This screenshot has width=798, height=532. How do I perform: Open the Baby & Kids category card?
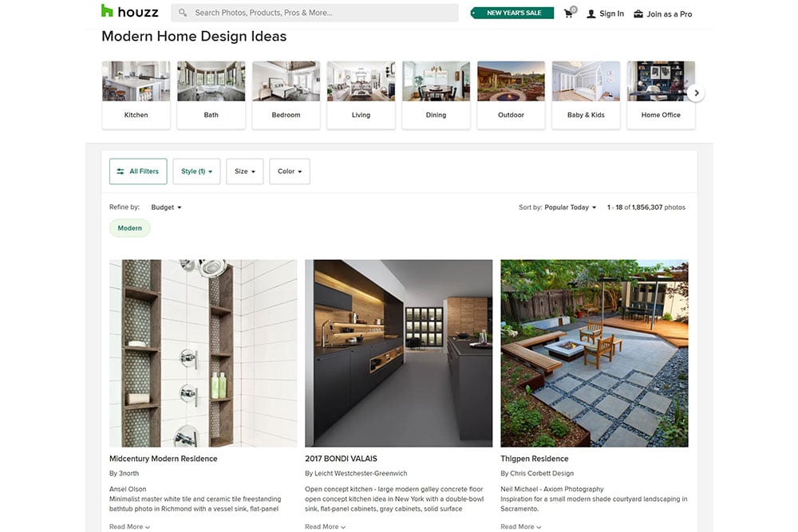(x=586, y=95)
